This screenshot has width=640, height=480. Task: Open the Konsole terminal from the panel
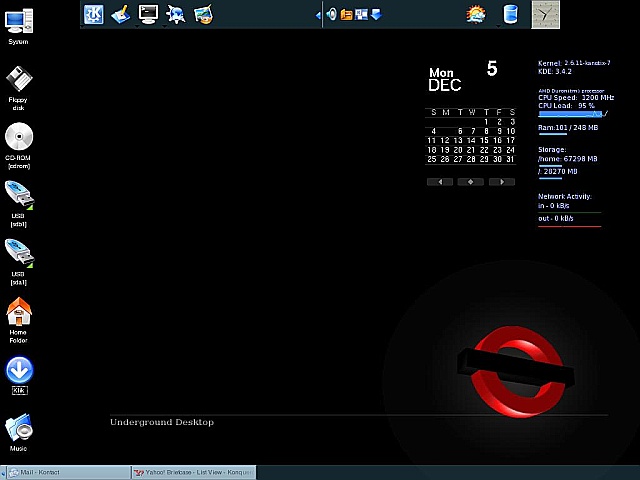coord(148,14)
